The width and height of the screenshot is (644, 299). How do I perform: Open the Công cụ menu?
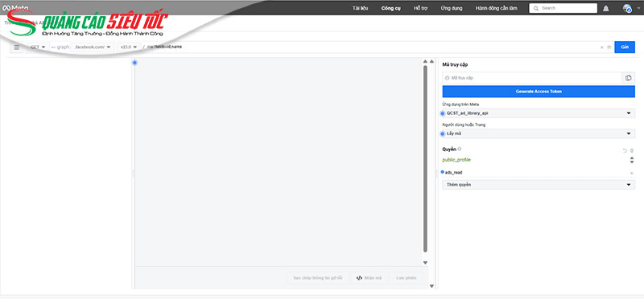pyautogui.click(x=390, y=8)
